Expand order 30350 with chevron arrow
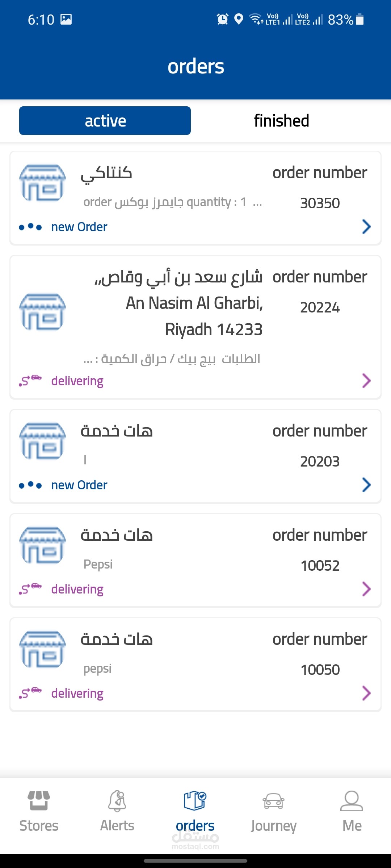Viewport: 391px width, 868px height. click(x=366, y=227)
